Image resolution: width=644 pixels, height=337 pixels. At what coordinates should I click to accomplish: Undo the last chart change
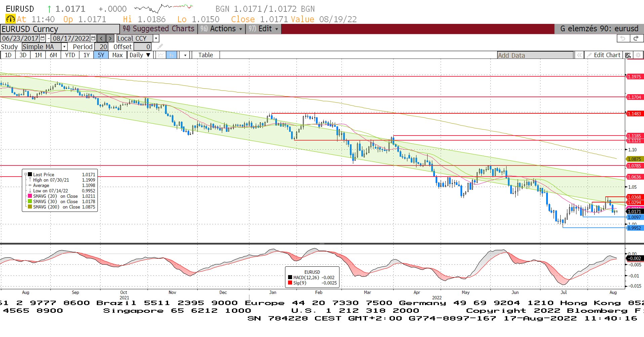(x=623, y=38)
